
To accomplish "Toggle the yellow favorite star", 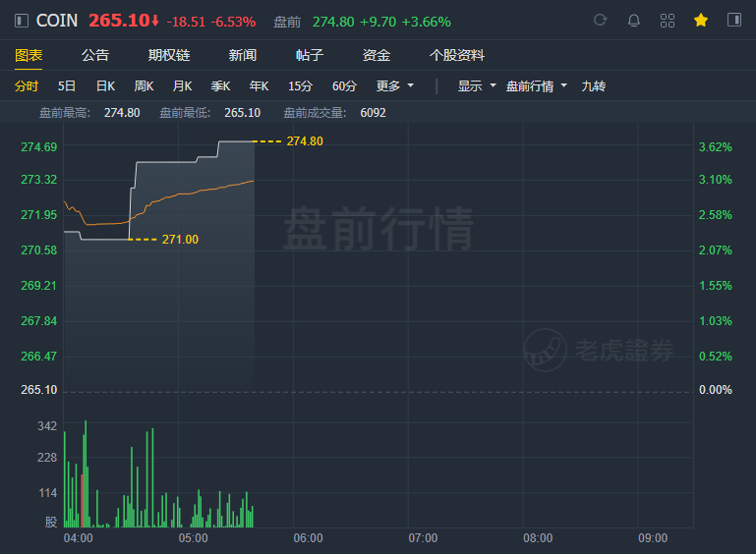I will tap(701, 21).
